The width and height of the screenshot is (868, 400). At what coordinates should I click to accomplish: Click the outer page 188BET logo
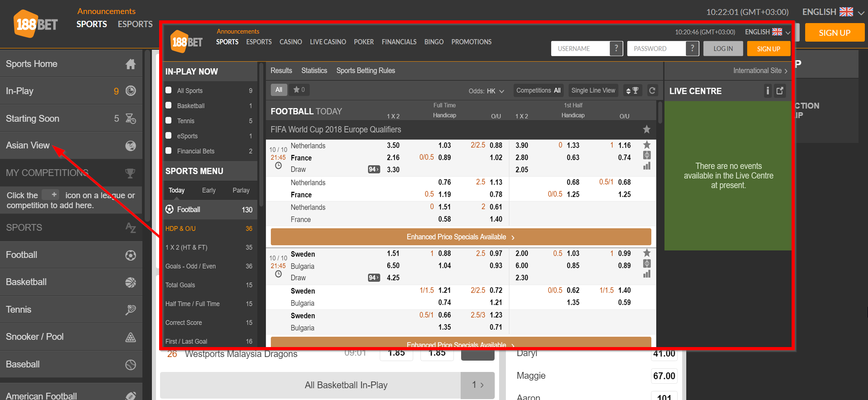point(36,24)
